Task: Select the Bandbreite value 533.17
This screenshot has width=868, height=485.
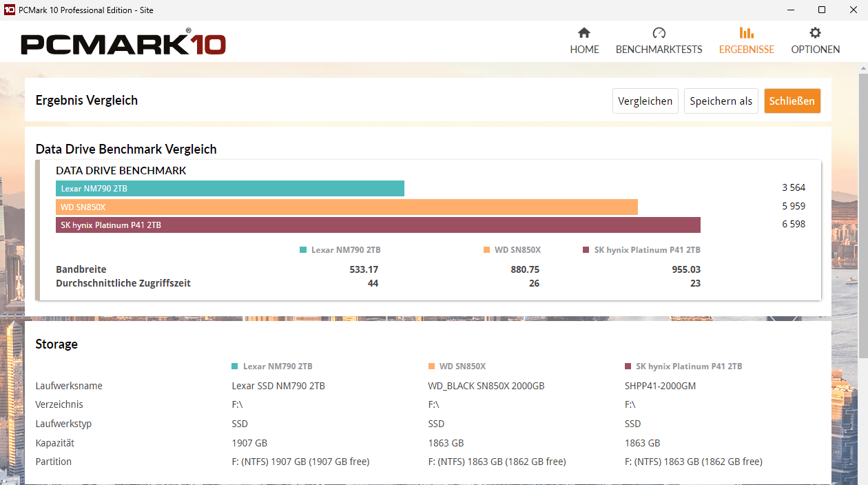Action: point(364,269)
